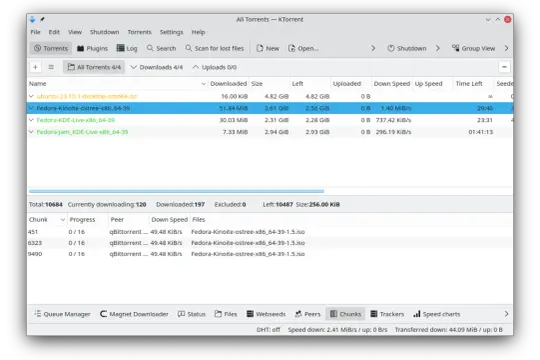Create a New torrent from the toolbar
This screenshot has width=540, height=360.
point(268,48)
